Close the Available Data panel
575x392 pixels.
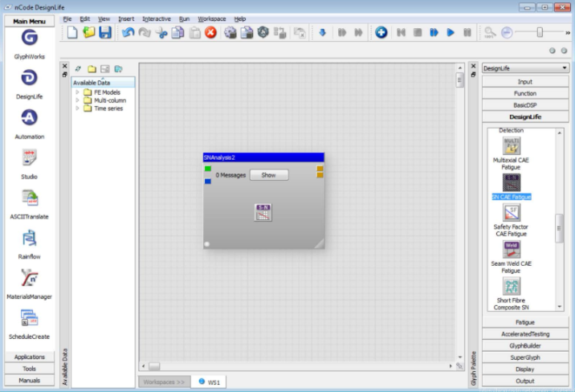pyautogui.click(x=65, y=66)
